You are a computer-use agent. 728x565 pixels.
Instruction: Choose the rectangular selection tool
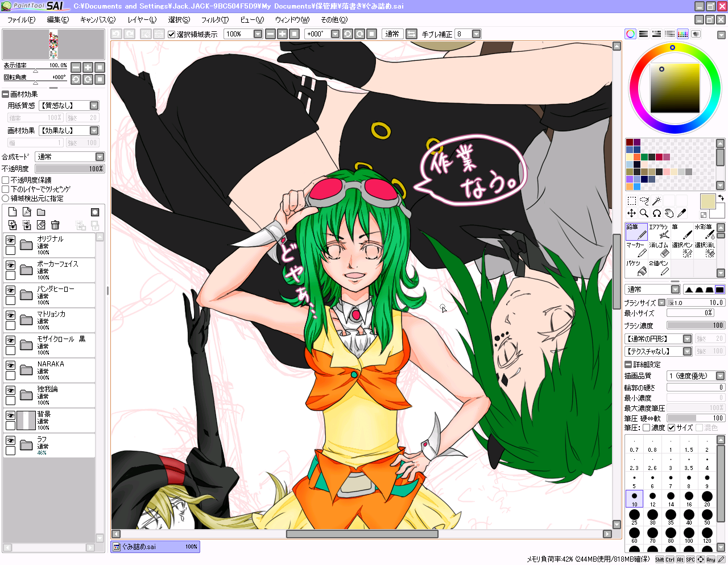tap(631, 200)
